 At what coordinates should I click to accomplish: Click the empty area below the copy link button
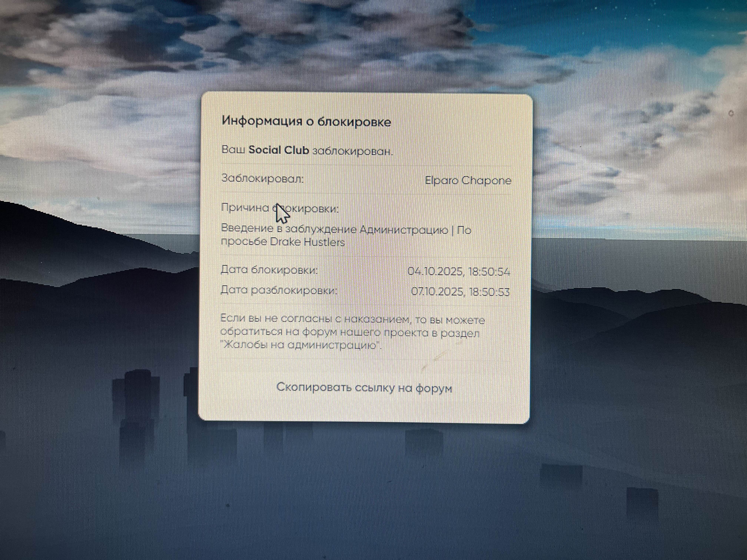pos(364,409)
